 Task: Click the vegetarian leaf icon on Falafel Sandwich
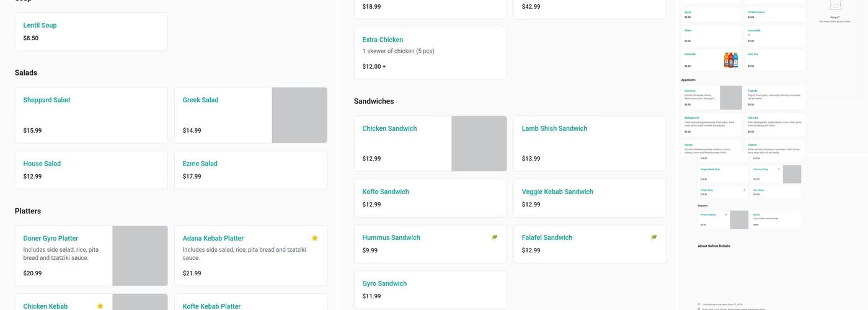click(654, 237)
